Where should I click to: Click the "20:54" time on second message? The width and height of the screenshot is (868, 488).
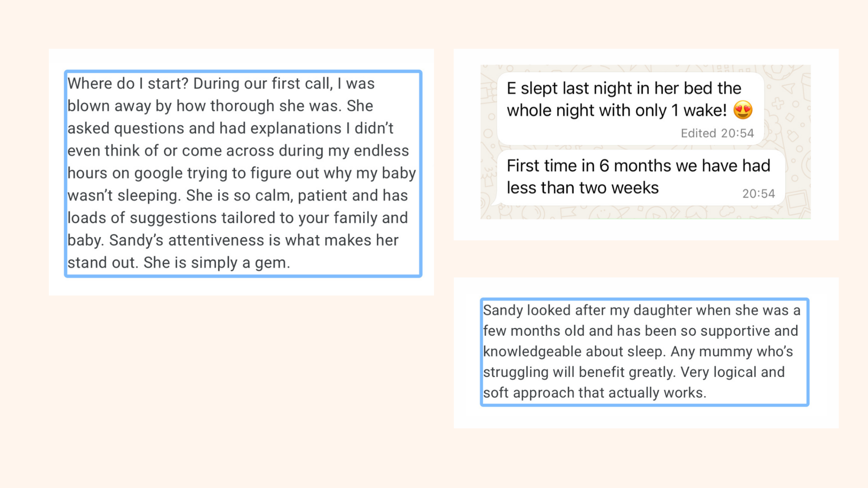point(758,194)
